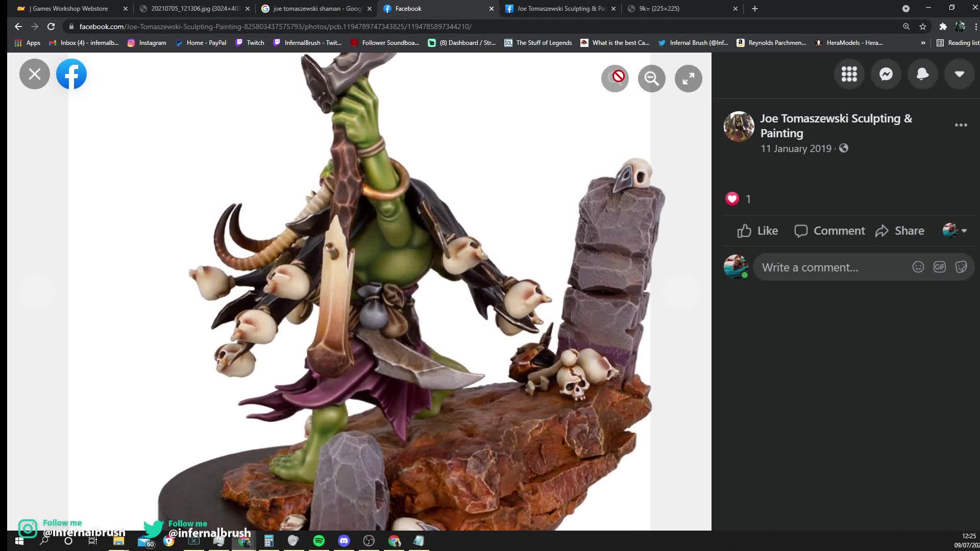Open post options three-dot menu
This screenshot has width=980, height=551.
(x=961, y=125)
